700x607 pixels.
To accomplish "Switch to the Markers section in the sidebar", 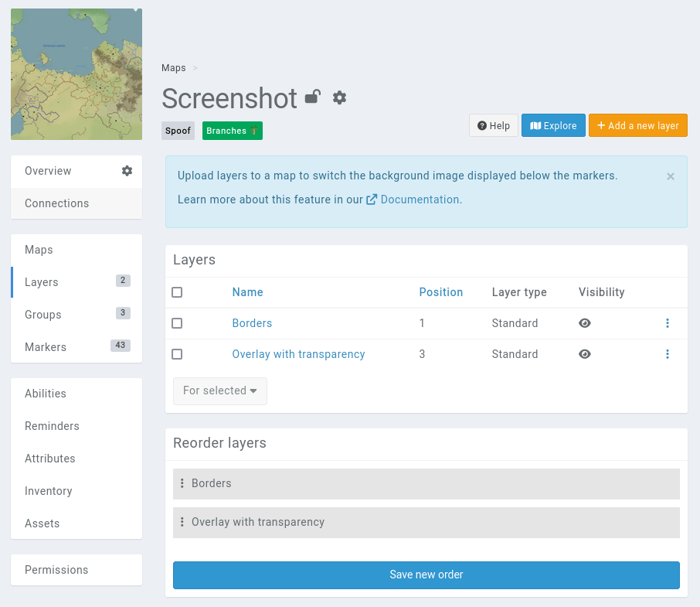I will click(46, 347).
